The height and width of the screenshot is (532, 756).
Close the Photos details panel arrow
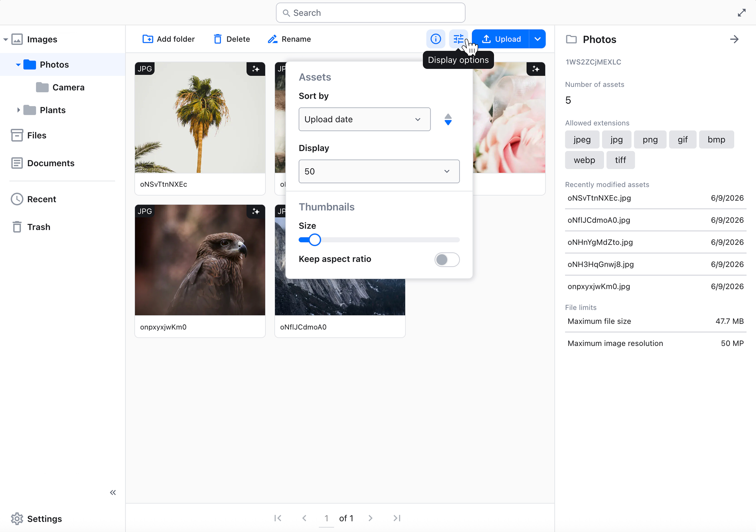pyautogui.click(x=734, y=39)
